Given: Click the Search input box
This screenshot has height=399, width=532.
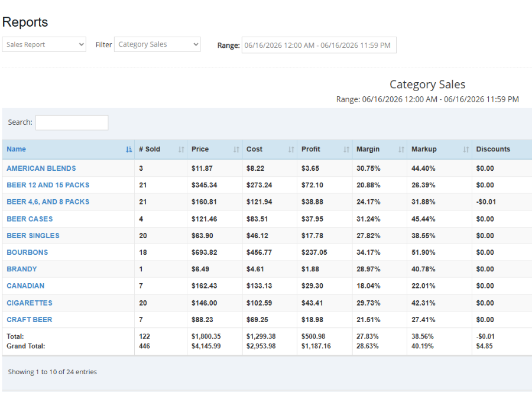Looking at the screenshot, I should [x=72, y=122].
